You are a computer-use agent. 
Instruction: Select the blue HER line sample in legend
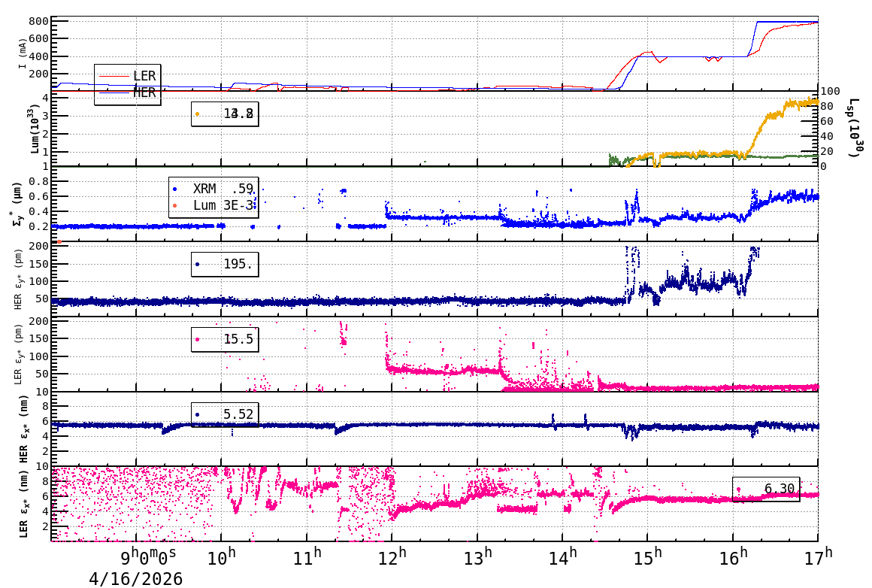point(114,93)
